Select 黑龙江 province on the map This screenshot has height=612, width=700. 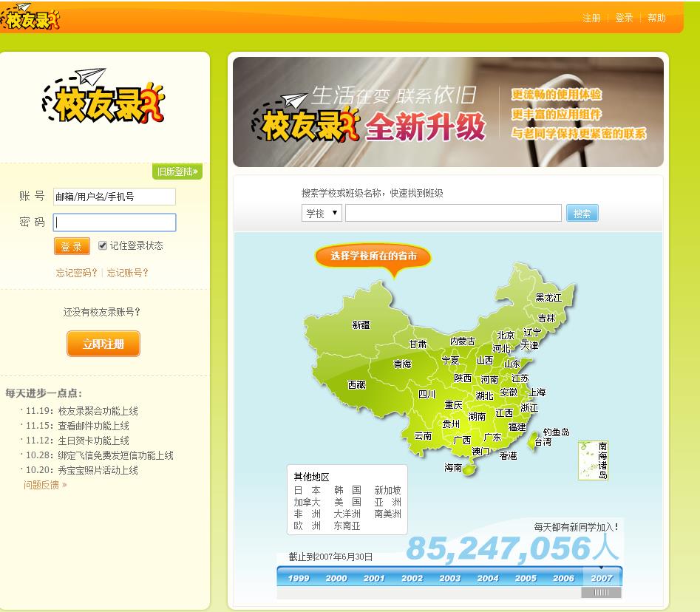click(x=548, y=297)
